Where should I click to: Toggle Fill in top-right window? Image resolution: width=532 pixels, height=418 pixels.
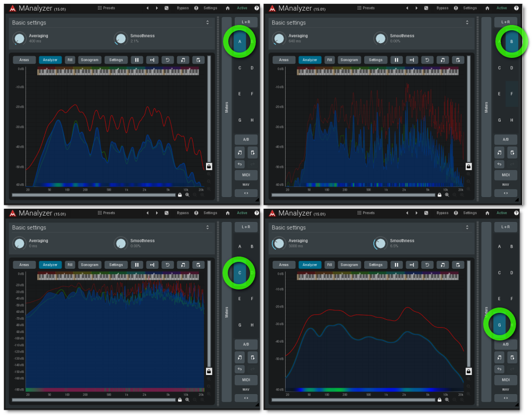[x=329, y=59]
